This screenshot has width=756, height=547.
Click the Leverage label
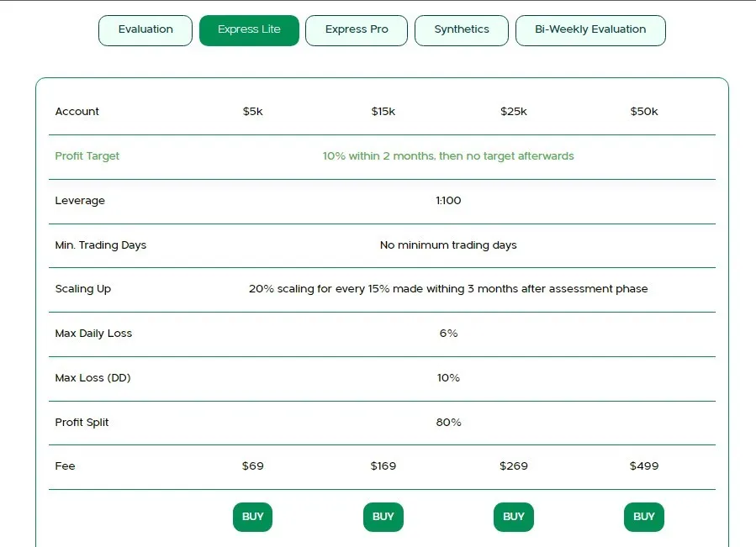(80, 201)
